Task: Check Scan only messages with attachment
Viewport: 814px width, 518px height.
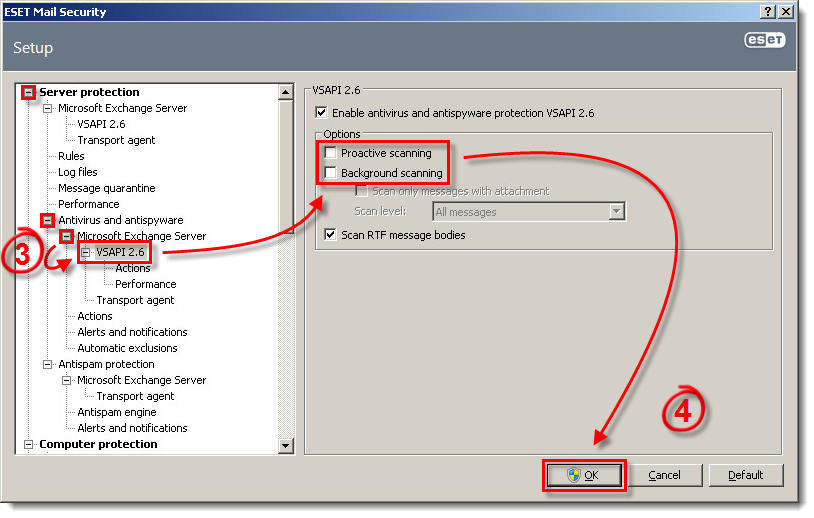Action: click(x=361, y=191)
